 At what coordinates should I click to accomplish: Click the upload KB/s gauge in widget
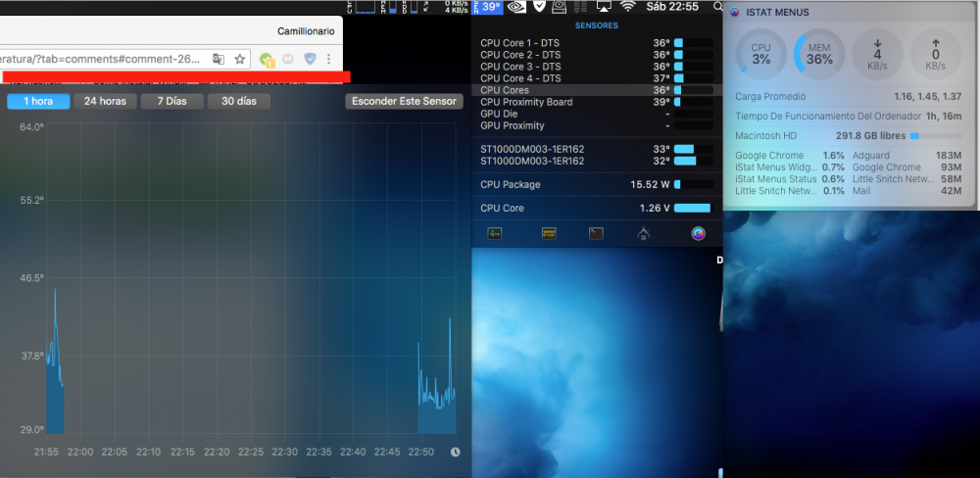point(936,54)
